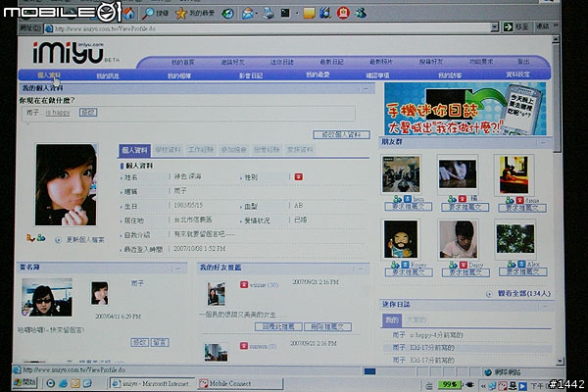Click the black screen icon in the toolbar

click(285, 14)
